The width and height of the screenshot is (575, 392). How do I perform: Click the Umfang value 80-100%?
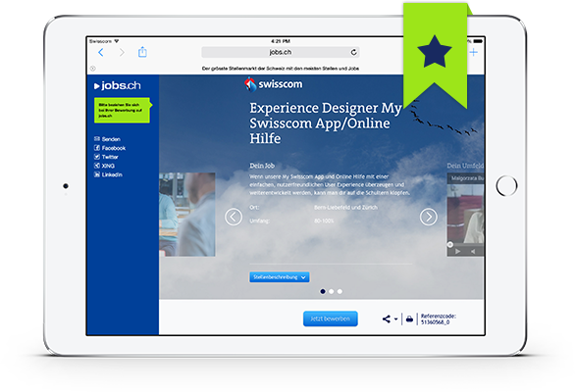coord(324,220)
